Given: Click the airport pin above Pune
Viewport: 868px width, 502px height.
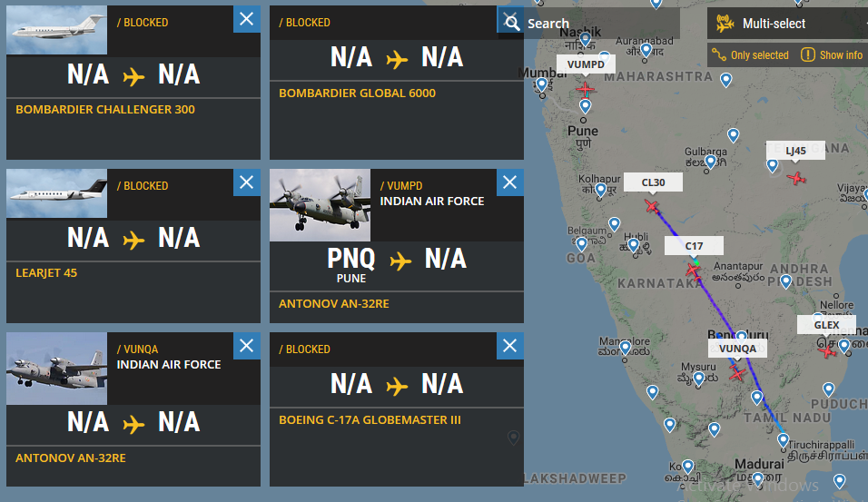Looking at the screenshot, I should [586, 105].
